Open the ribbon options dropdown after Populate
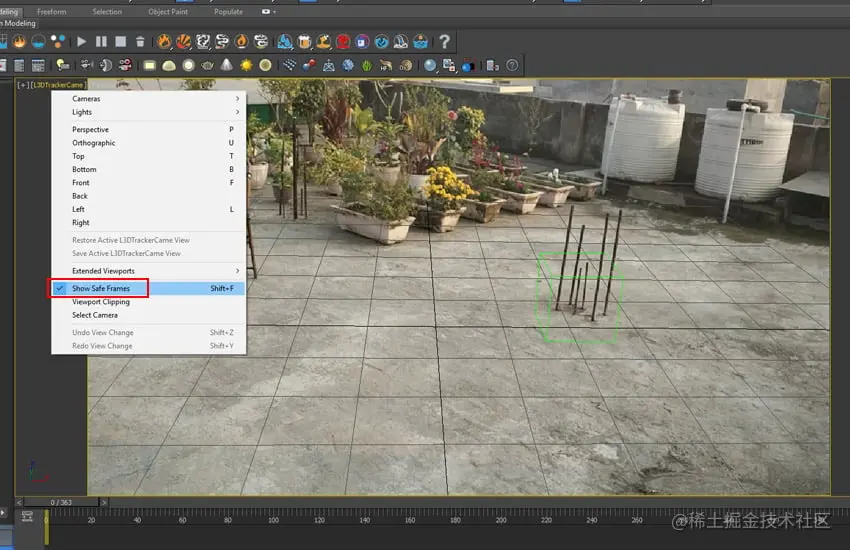The height and width of the screenshot is (550, 850). 269,12
